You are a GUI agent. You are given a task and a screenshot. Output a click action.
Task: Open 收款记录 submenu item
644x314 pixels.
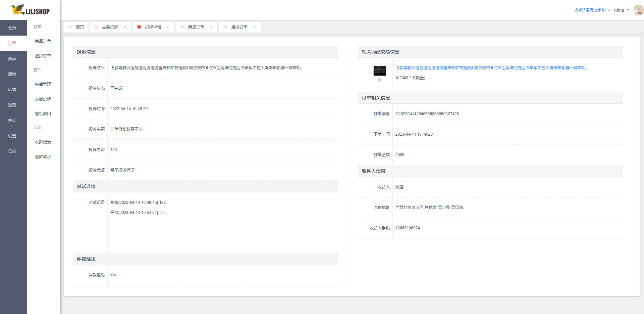43,142
